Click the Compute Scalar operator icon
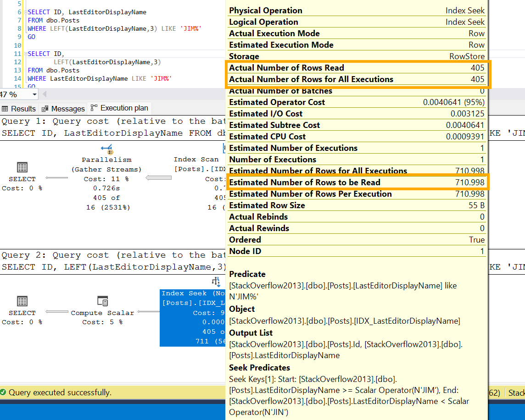 tap(102, 301)
